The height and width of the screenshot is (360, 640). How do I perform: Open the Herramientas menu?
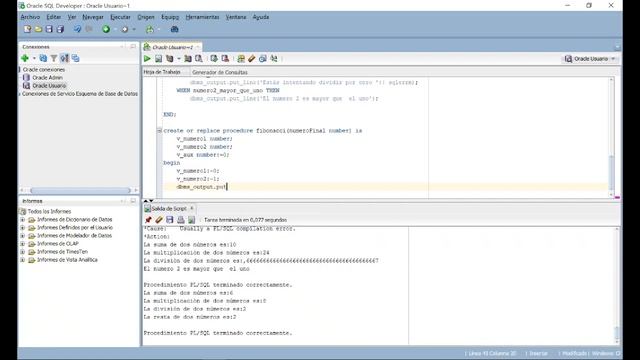[x=202, y=17]
